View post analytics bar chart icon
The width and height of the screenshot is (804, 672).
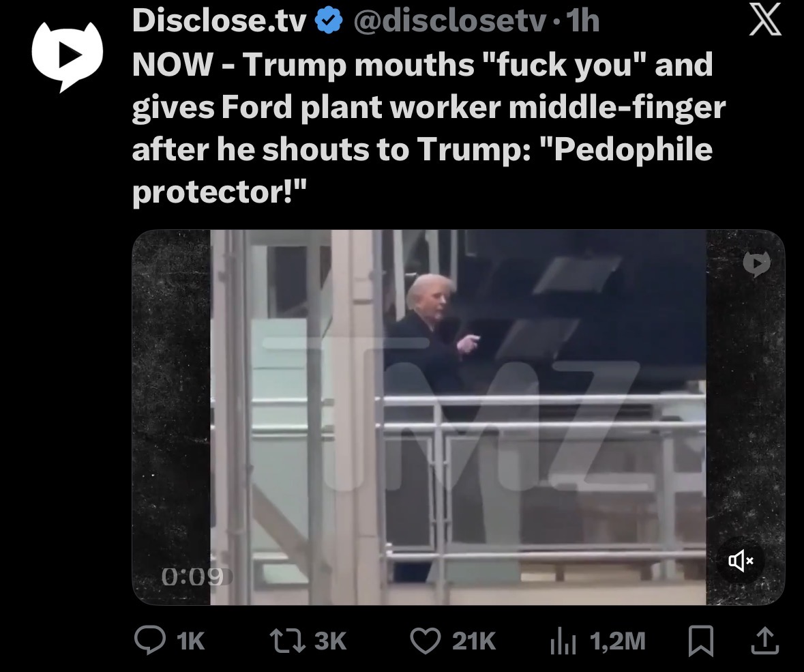[x=563, y=642]
